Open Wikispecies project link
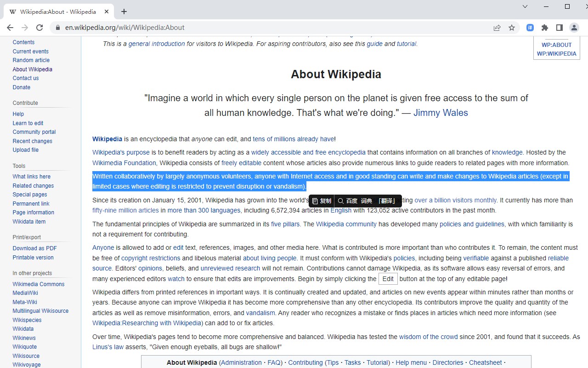 pyautogui.click(x=27, y=320)
